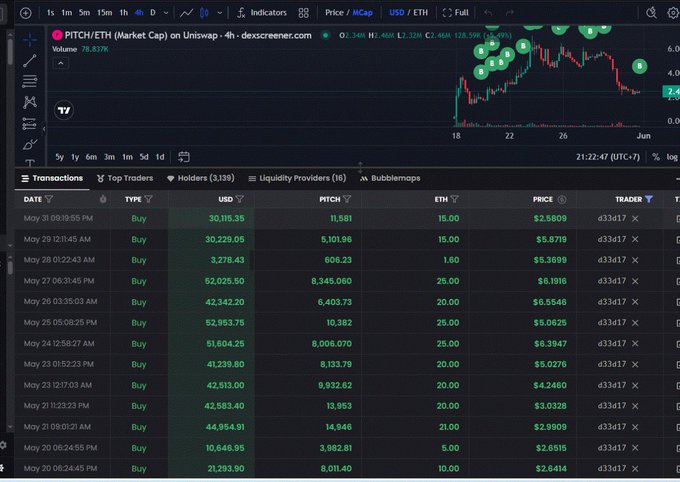Screen dimensions: 680x482
Task: Set timeframe to 15m
Action: point(104,13)
